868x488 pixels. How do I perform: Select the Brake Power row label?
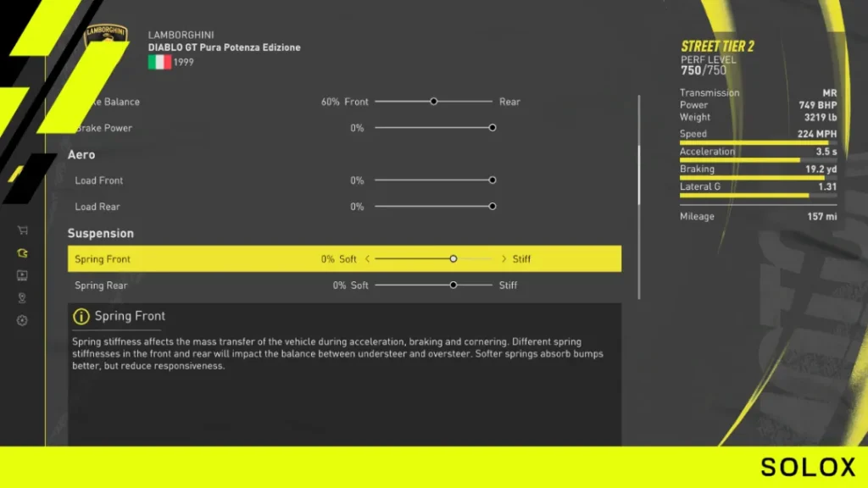coord(103,128)
